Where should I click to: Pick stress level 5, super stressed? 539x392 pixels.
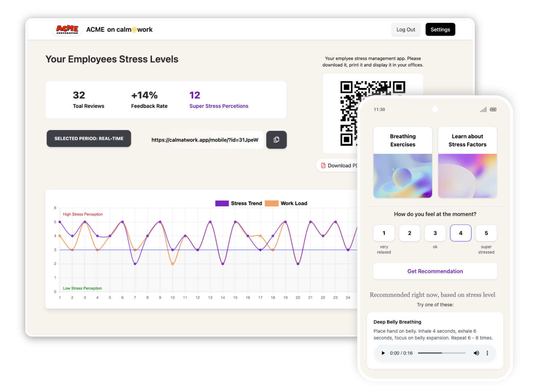pyautogui.click(x=486, y=233)
